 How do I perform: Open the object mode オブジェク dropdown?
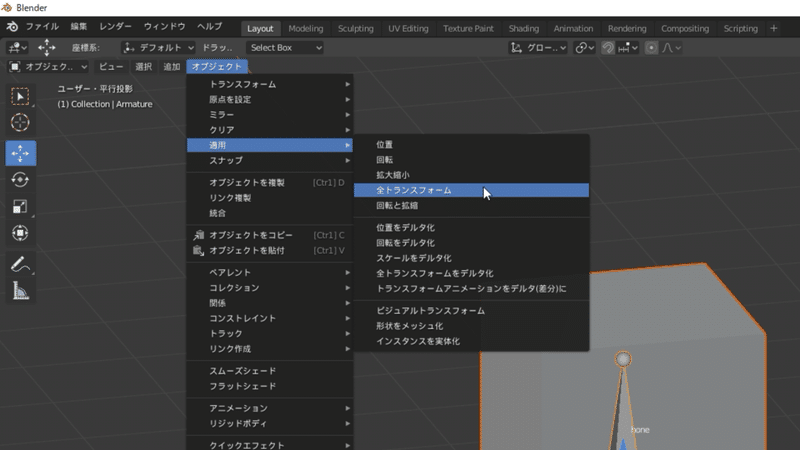click(48, 67)
